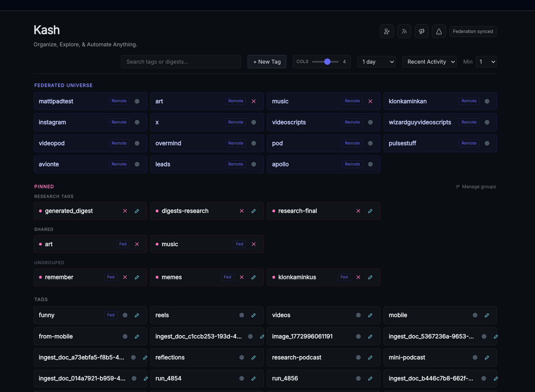Focus the Search tags or digests field

pyautogui.click(x=181, y=62)
